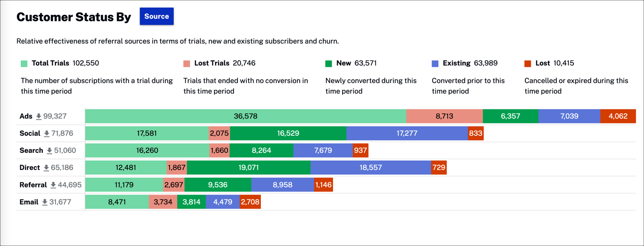Click the download icon for Direct

tap(46, 168)
